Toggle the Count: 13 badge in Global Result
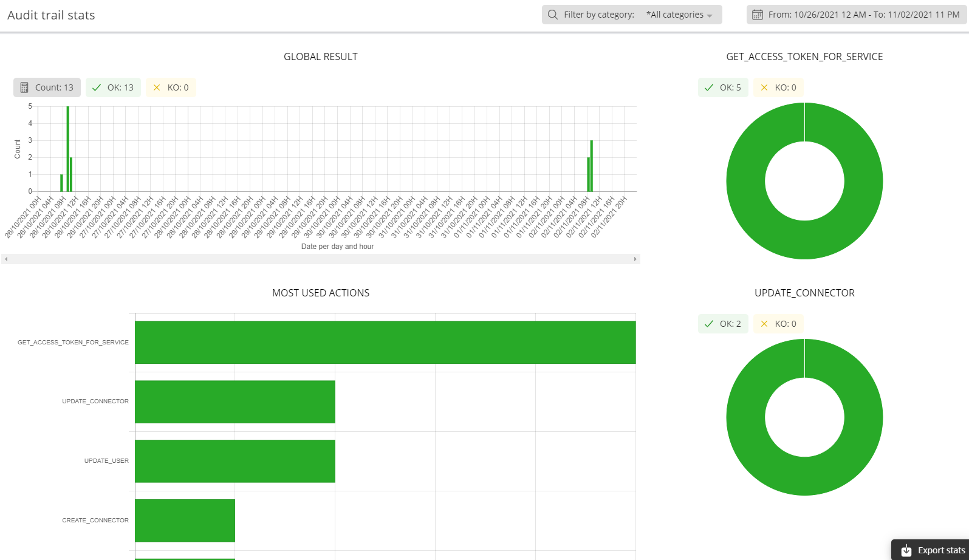The width and height of the screenshot is (969, 560). (x=47, y=87)
